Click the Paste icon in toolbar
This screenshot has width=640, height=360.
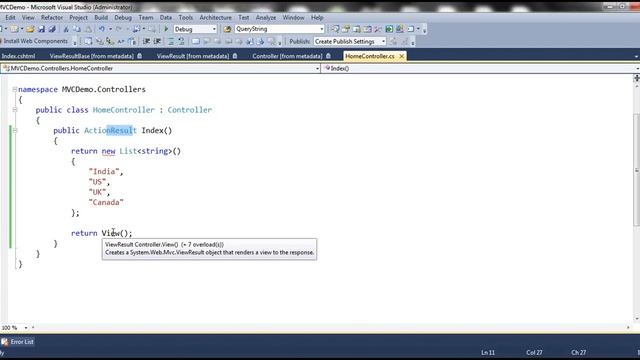tap(88, 29)
